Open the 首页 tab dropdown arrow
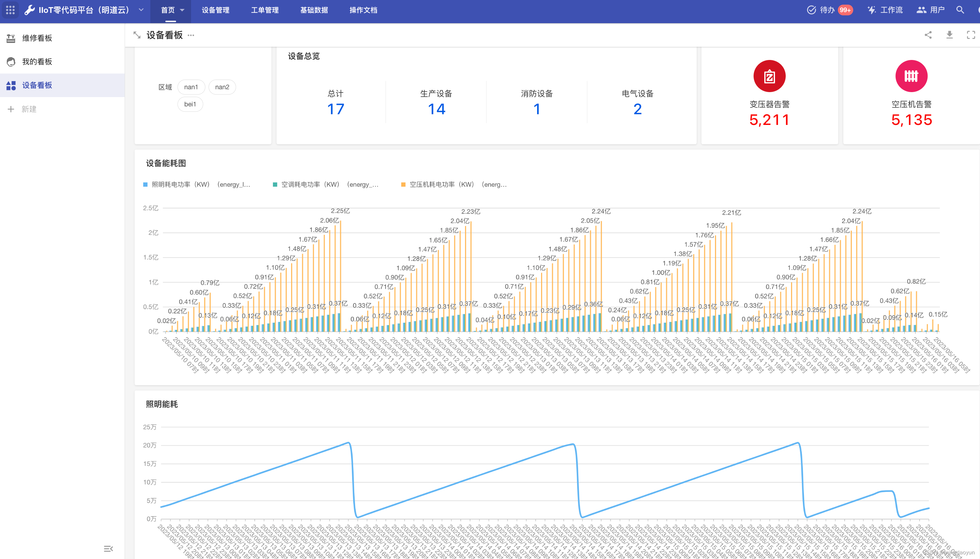 tap(182, 10)
